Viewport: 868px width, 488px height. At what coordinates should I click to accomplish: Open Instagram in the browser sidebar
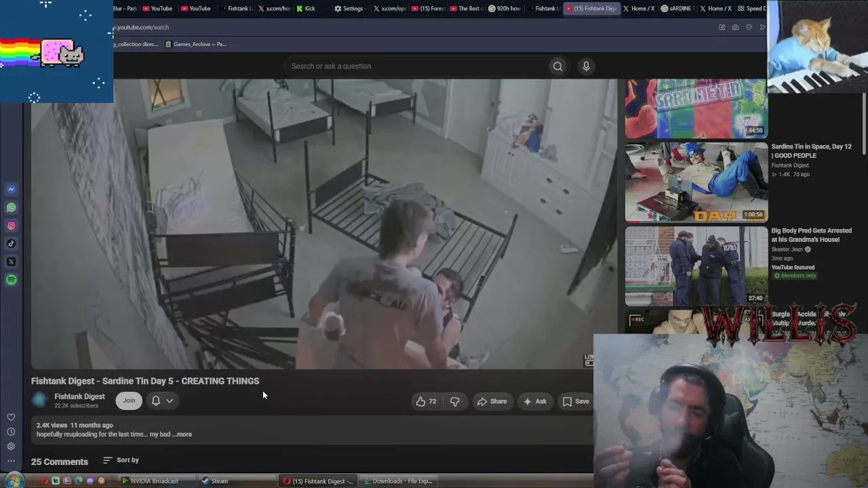tap(11, 226)
